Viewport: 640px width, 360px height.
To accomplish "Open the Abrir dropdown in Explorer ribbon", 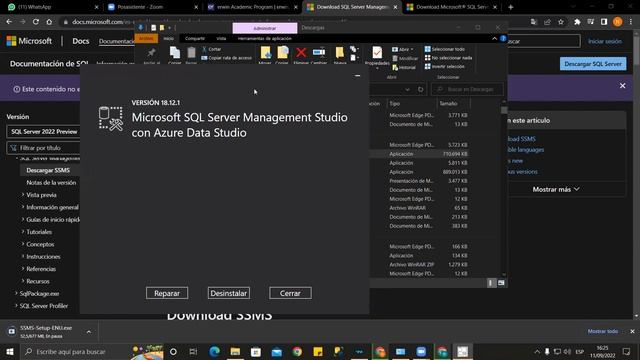I will (x=403, y=49).
